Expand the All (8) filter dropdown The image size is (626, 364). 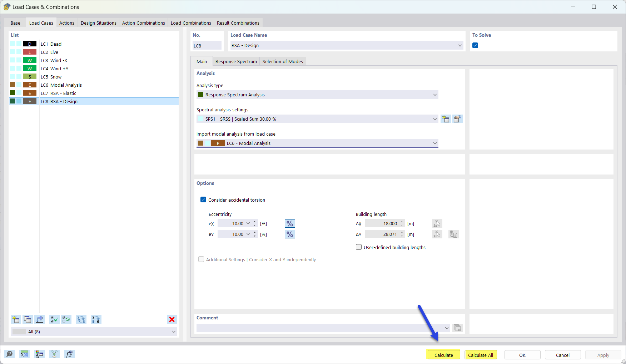(174, 332)
